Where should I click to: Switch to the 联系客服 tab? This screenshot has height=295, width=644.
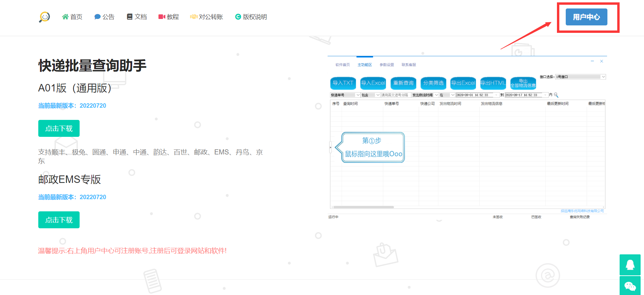tap(409, 65)
